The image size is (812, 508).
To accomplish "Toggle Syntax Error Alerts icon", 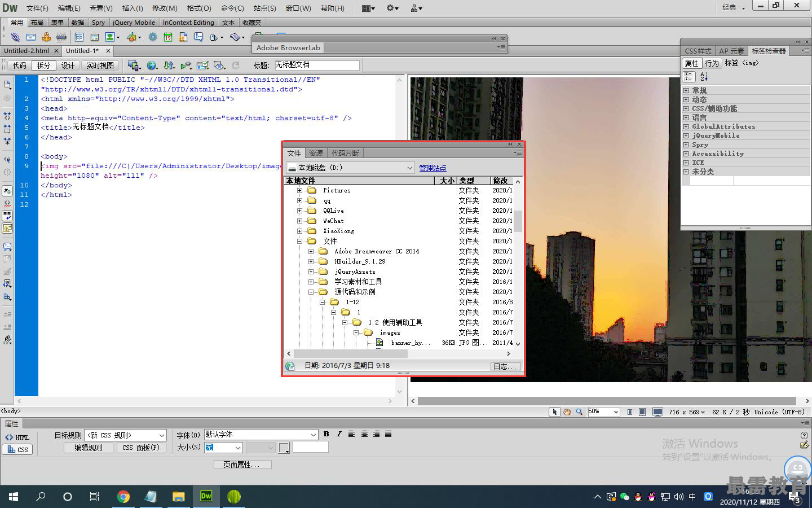I will tap(7, 228).
